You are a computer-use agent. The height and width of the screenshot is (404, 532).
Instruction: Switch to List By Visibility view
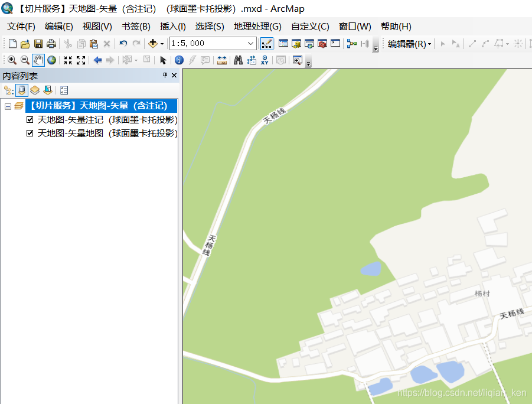pos(35,90)
